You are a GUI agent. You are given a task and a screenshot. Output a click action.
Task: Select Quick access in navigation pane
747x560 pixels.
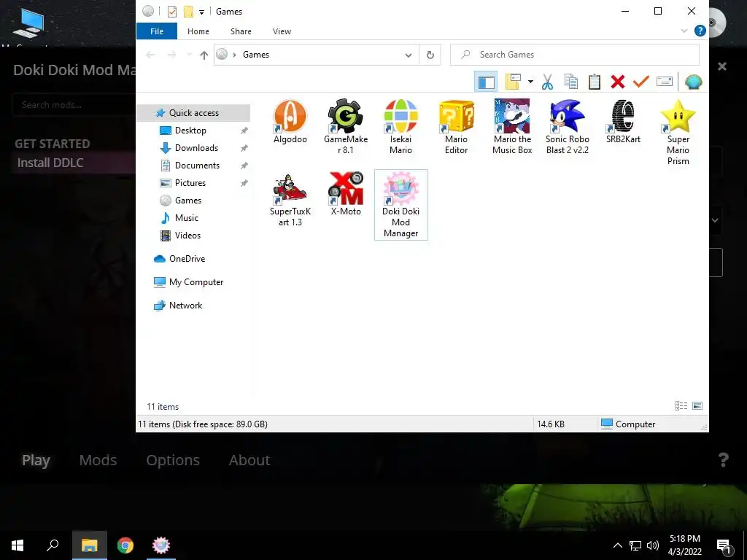pos(193,113)
